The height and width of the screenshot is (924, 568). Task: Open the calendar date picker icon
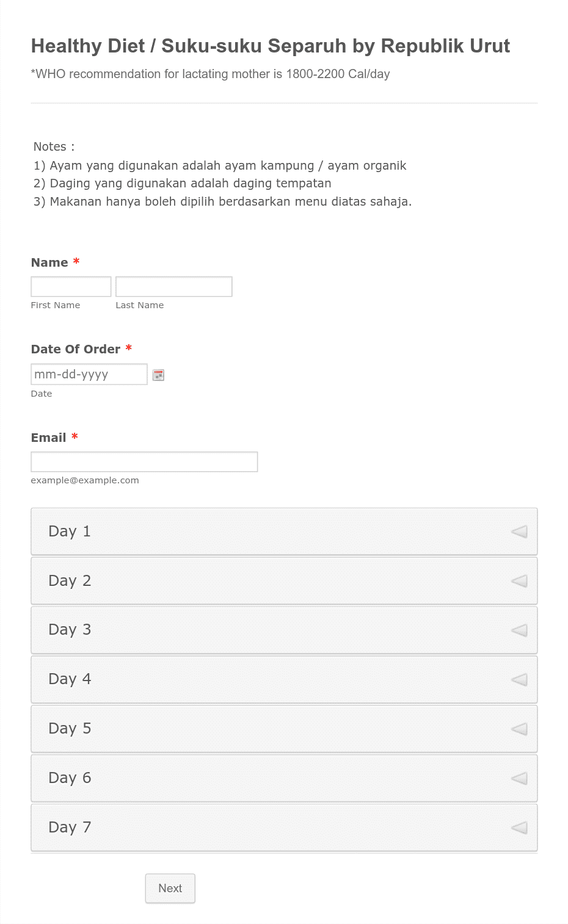point(158,375)
